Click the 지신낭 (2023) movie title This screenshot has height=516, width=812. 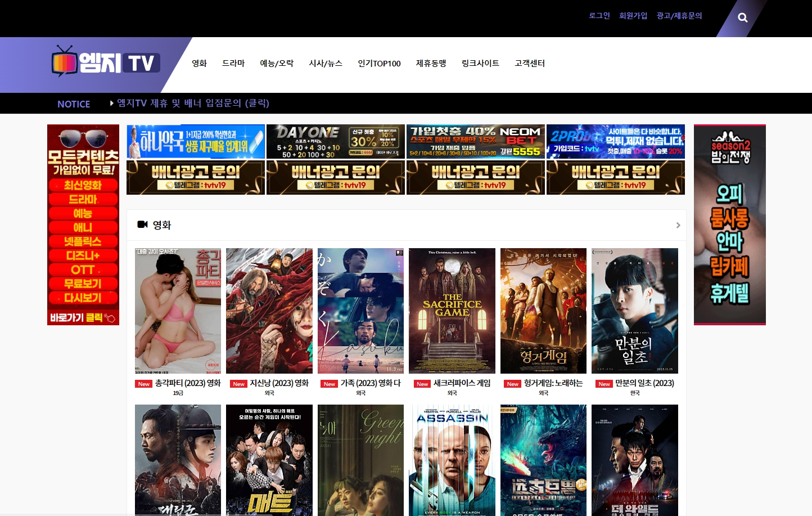(x=279, y=383)
